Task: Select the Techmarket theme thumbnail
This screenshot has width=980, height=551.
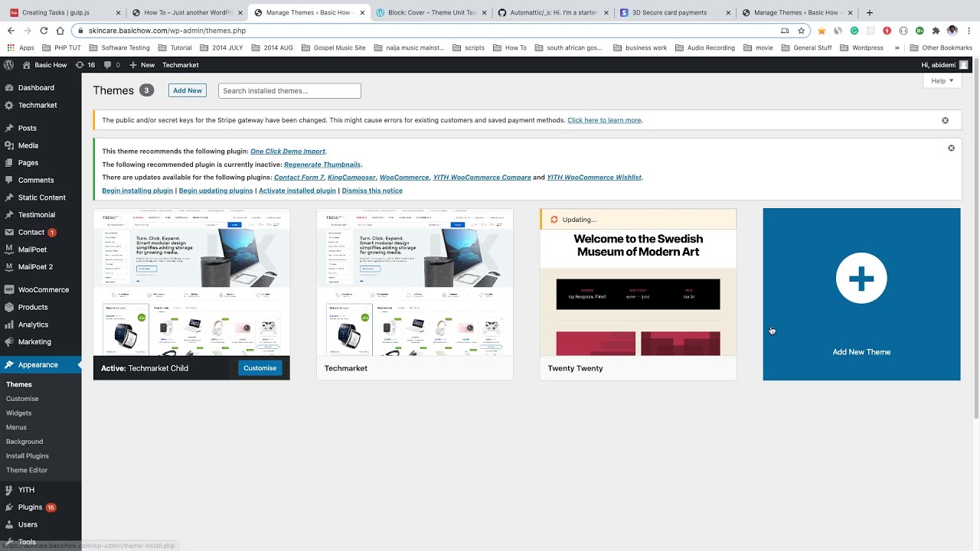Action: (415, 282)
